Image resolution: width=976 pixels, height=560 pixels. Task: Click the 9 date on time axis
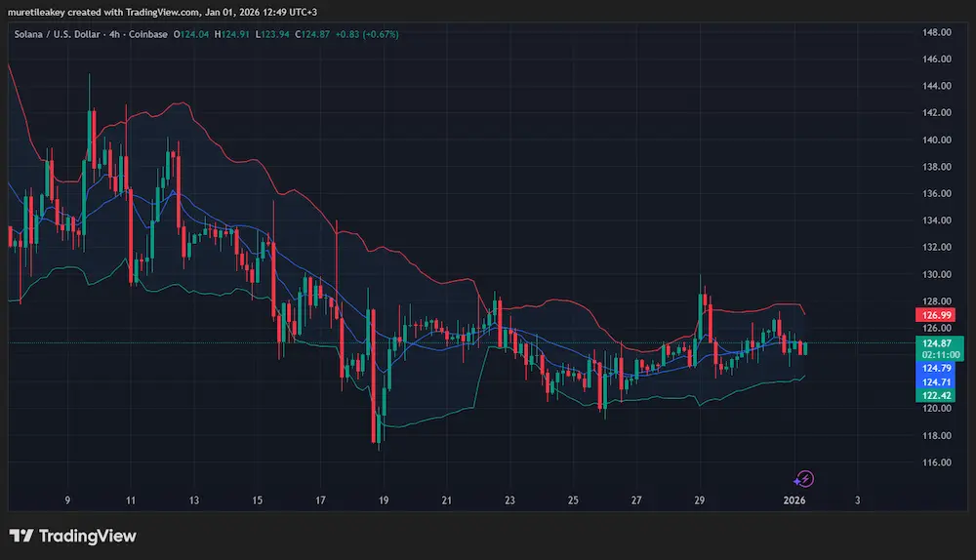(x=67, y=500)
